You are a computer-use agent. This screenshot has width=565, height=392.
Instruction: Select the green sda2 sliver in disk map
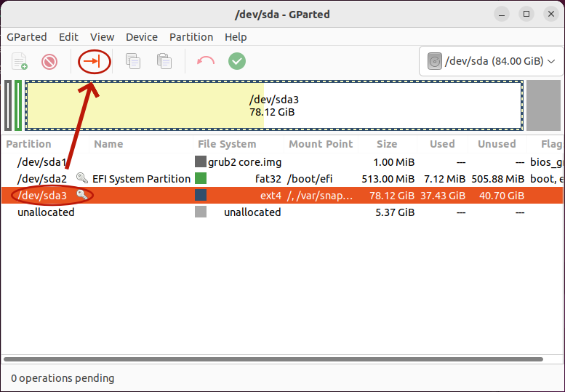click(x=18, y=105)
